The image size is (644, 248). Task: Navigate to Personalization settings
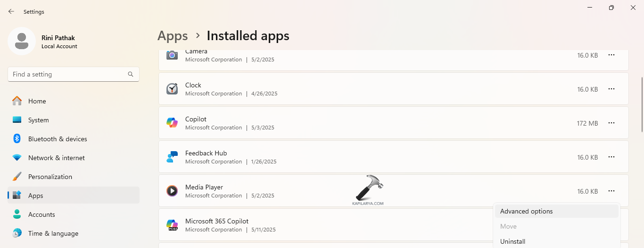(50, 177)
